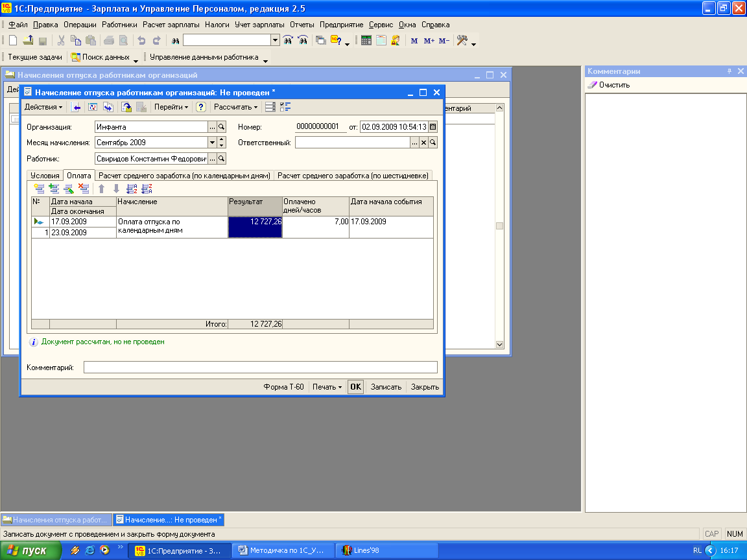Click the Undo arrow icon
The image size is (747, 560).
[x=141, y=40]
